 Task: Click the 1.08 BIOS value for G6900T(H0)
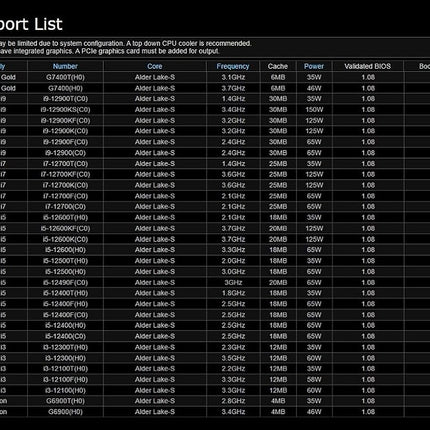(x=368, y=401)
